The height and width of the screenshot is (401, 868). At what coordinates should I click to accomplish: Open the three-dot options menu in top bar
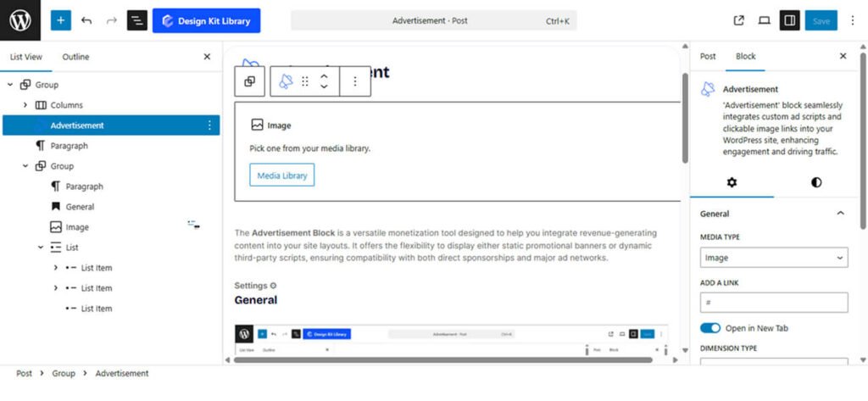pyautogui.click(x=853, y=21)
